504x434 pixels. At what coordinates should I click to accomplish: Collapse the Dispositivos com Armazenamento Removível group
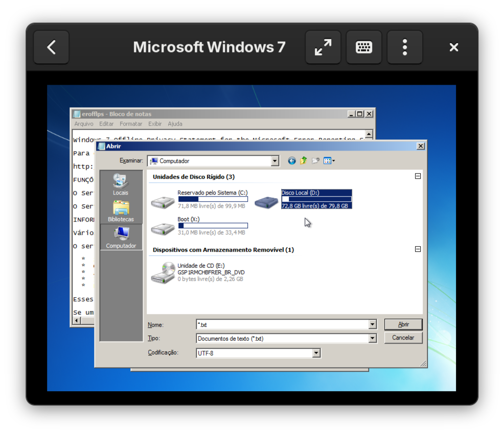click(x=418, y=249)
